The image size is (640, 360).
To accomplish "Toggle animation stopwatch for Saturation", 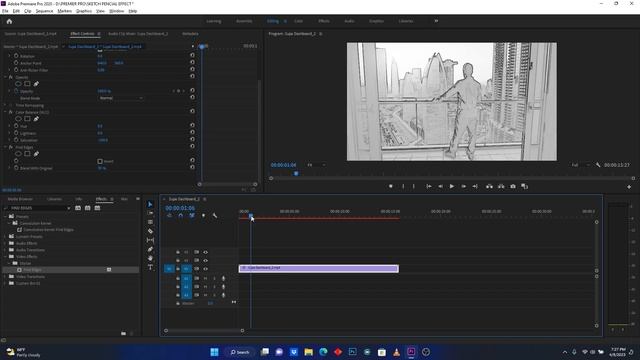I will [16, 140].
